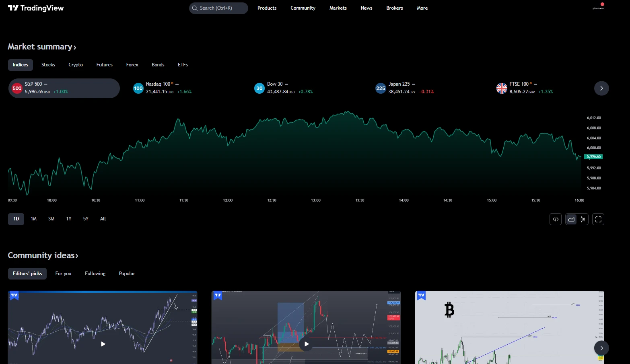
Task: Select the Japan 225 index name
Action: (399, 84)
